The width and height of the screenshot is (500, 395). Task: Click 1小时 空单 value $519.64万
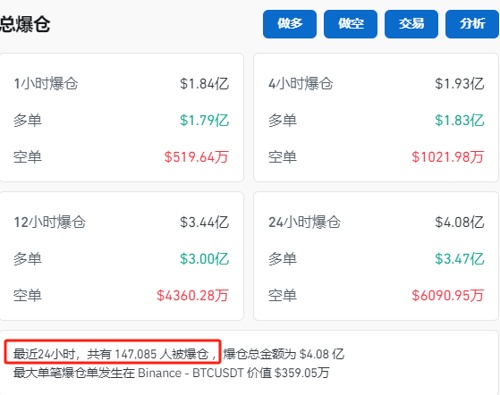[196, 157]
